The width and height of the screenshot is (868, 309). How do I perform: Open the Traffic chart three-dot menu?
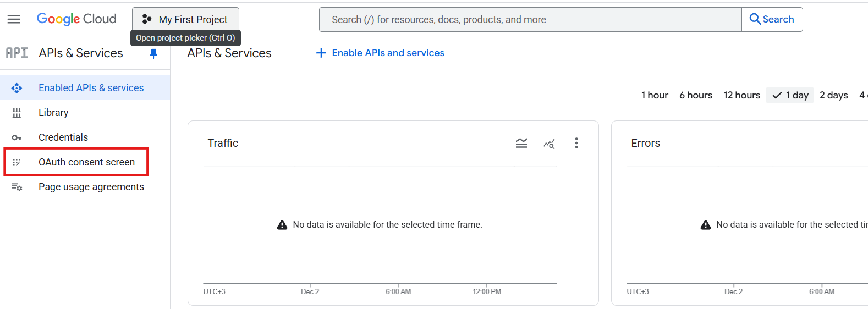(x=576, y=144)
